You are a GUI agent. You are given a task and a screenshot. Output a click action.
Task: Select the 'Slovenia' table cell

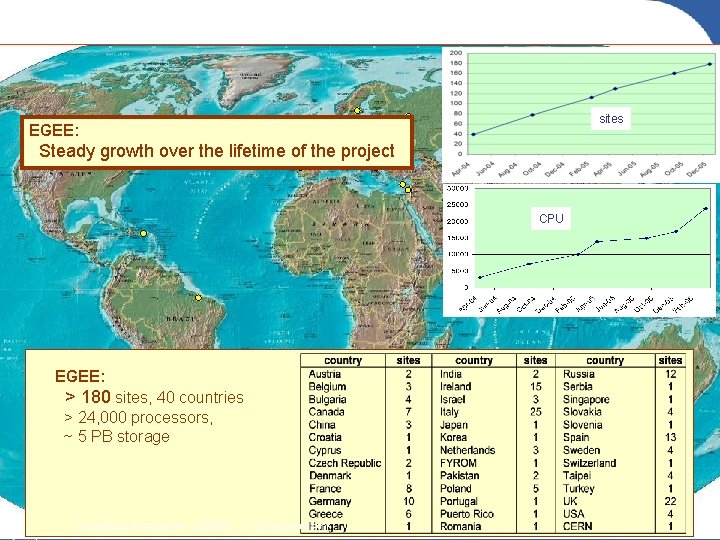click(x=583, y=425)
